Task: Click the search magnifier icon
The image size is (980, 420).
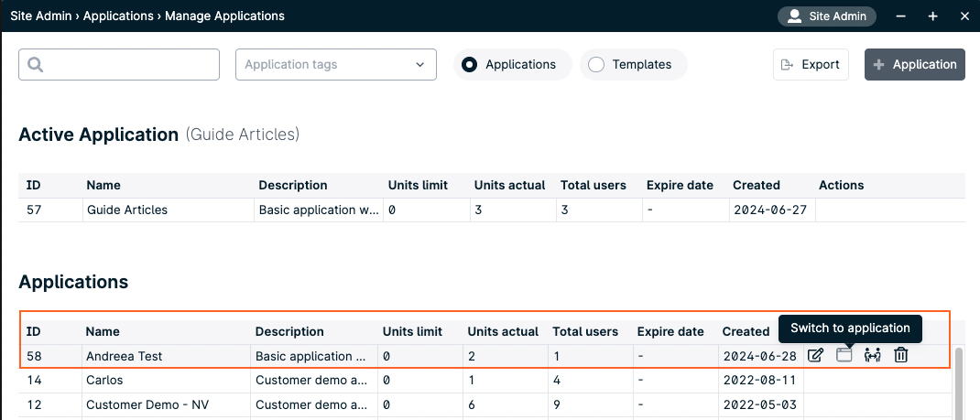Action: point(35,65)
